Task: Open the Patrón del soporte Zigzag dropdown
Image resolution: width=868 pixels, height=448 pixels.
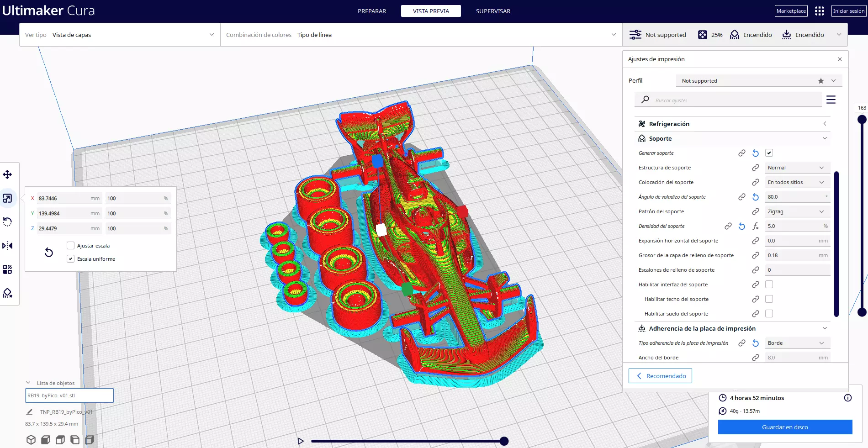Action: [798, 211]
